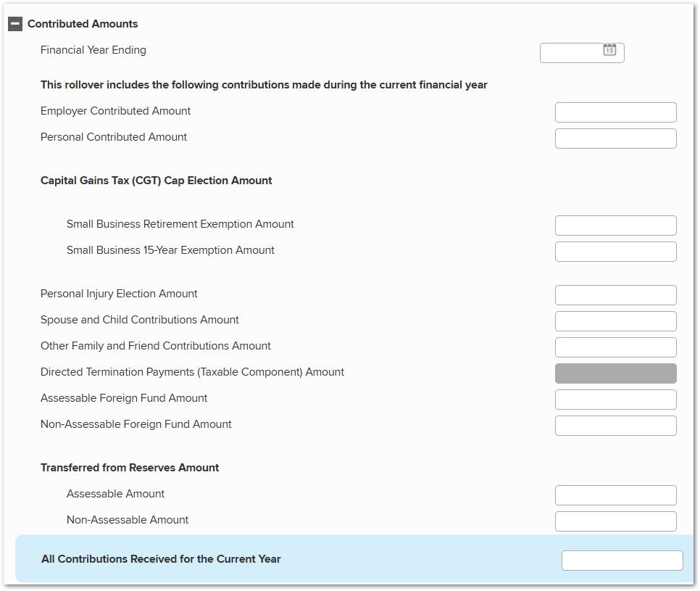Click the 'This rollover includes the following contributions' text

pos(264,85)
